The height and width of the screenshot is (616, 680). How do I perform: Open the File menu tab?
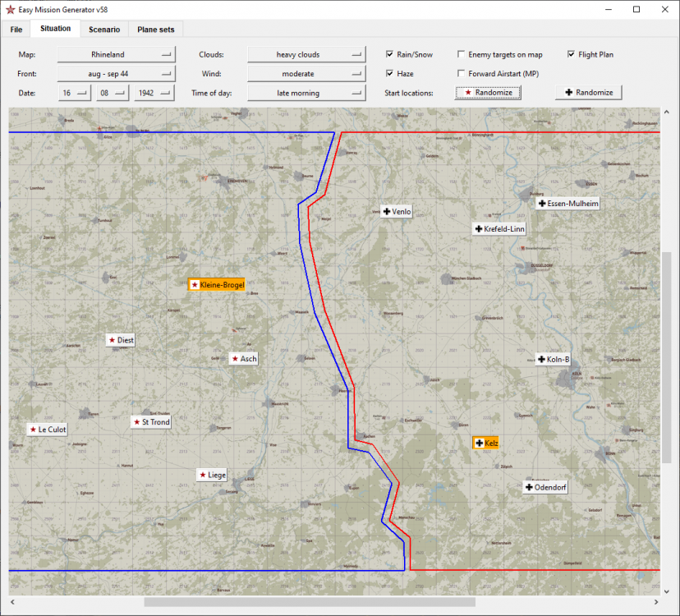click(16, 30)
